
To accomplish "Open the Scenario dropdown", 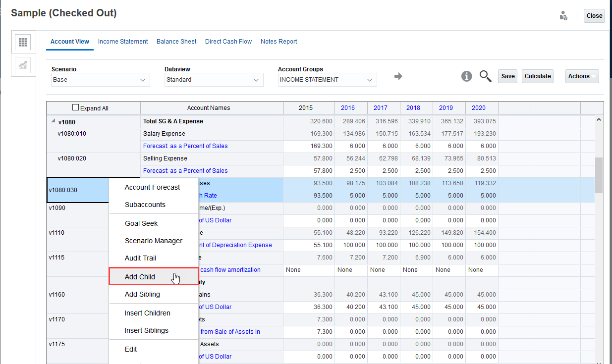I will [x=101, y=80].
